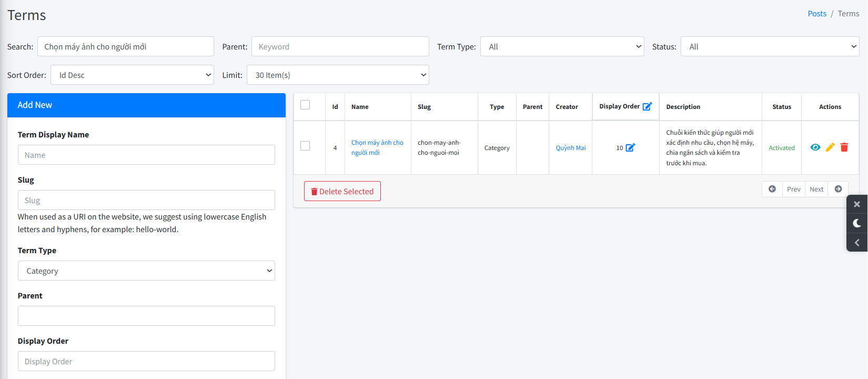This screenshot has height=379, width=868.
Task: Click the yellow pencil edit icon
Action: [830, 147]
